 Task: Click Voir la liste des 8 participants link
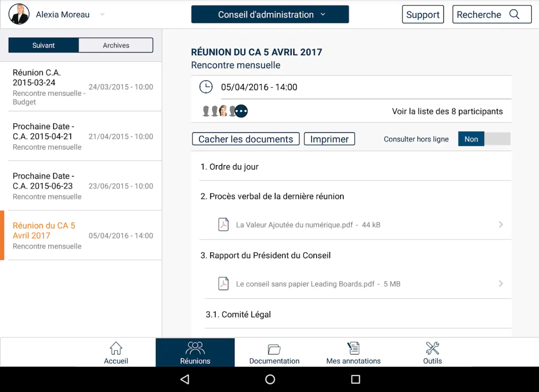[446, 111]
